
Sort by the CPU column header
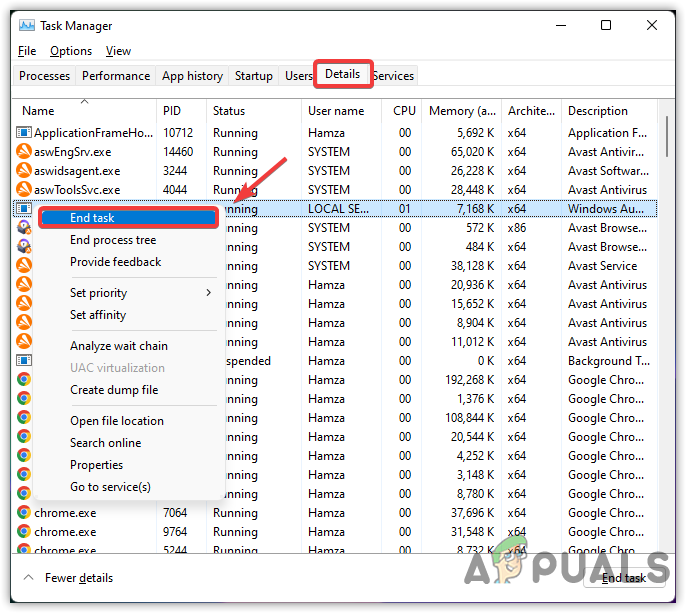402,111
